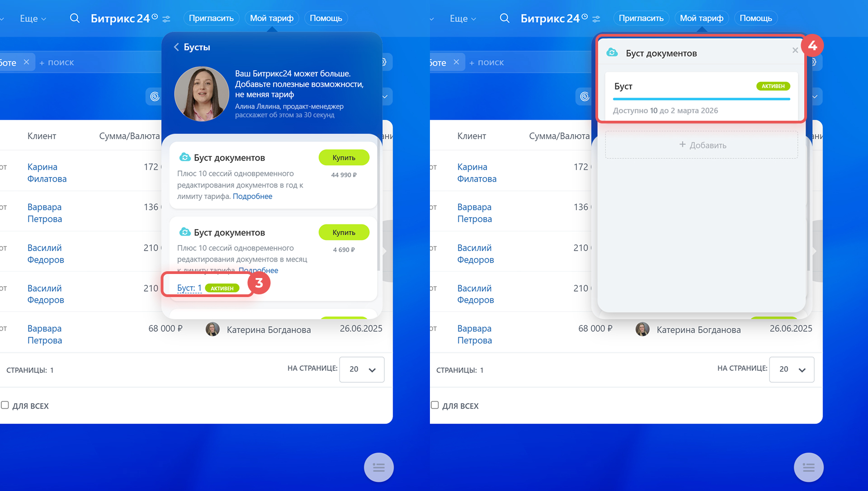Click cloud icon in Буст документов popup header
This screenshot has height=491, width=868.
[612, 53]
